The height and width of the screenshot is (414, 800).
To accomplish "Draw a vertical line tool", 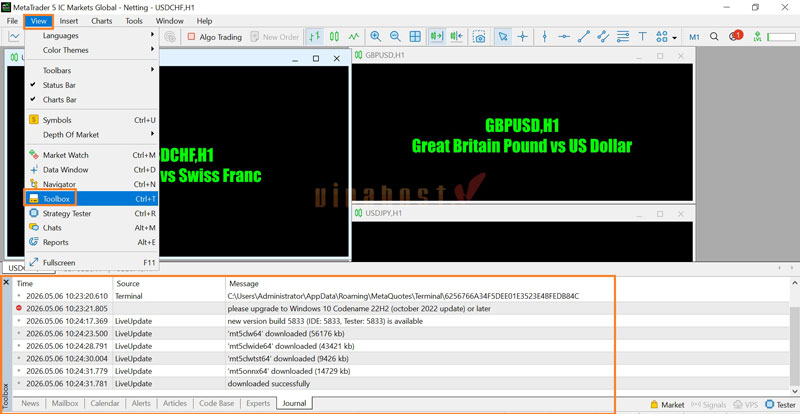I will tap(544, 36).
